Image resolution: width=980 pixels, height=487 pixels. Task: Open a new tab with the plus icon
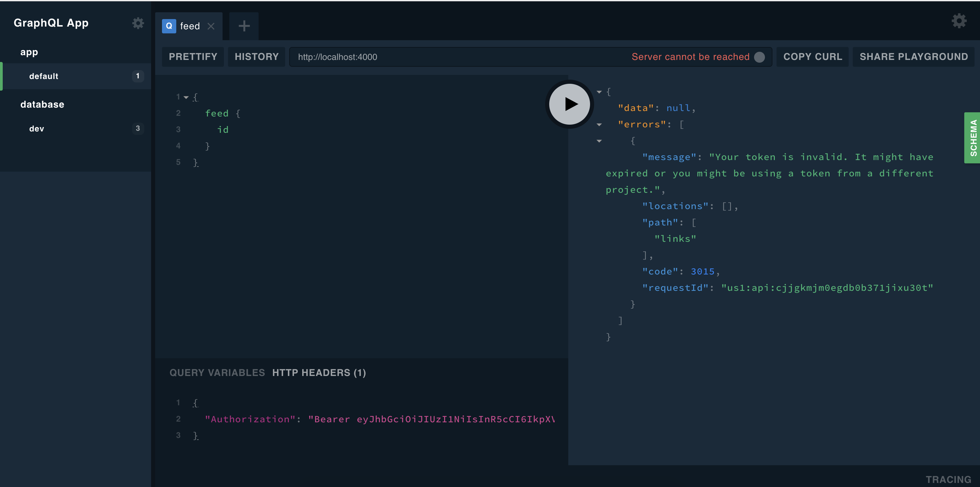coord(244,26)
